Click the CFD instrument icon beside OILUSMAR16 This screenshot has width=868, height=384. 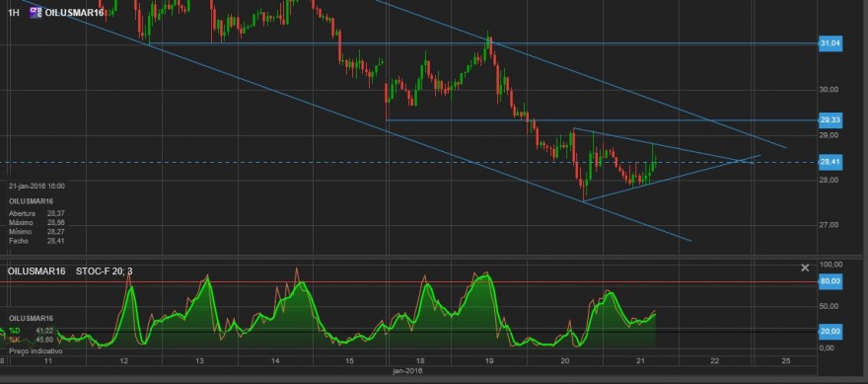pyautogui.click(x=36, y=12)
